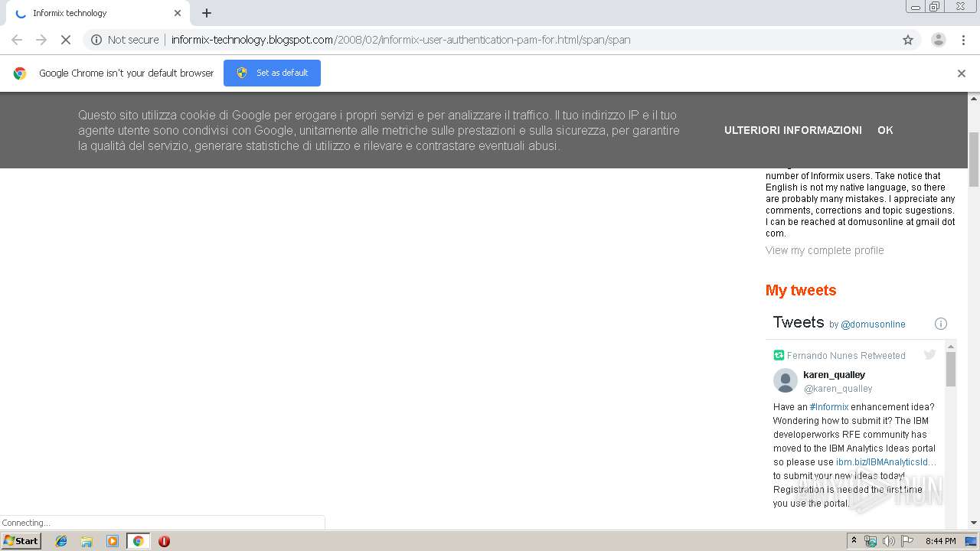Open Windows Explorer folder from taskbar
Image resolution: width=980 pixels, height=551 pixels.
tap(87, 541)
